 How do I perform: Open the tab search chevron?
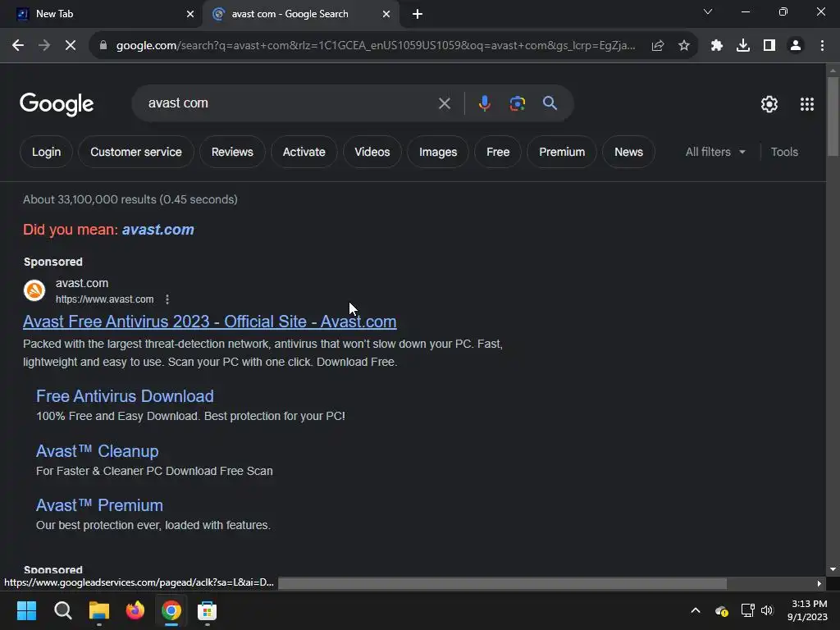pyautogui.click(x=708, y=11)
